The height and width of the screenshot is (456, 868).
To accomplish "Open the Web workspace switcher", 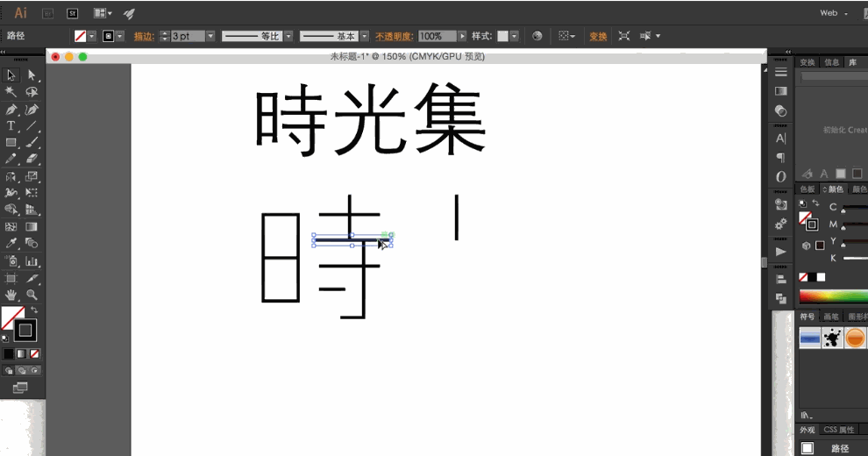I will click(834, 13).
